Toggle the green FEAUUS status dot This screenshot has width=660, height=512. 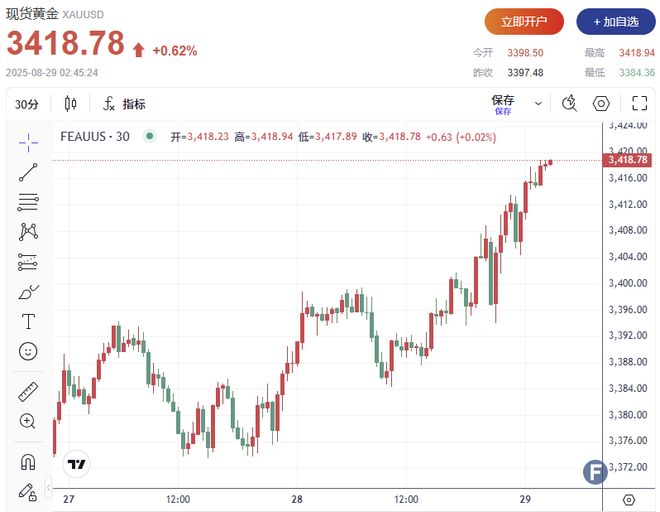tap(149, 136)
